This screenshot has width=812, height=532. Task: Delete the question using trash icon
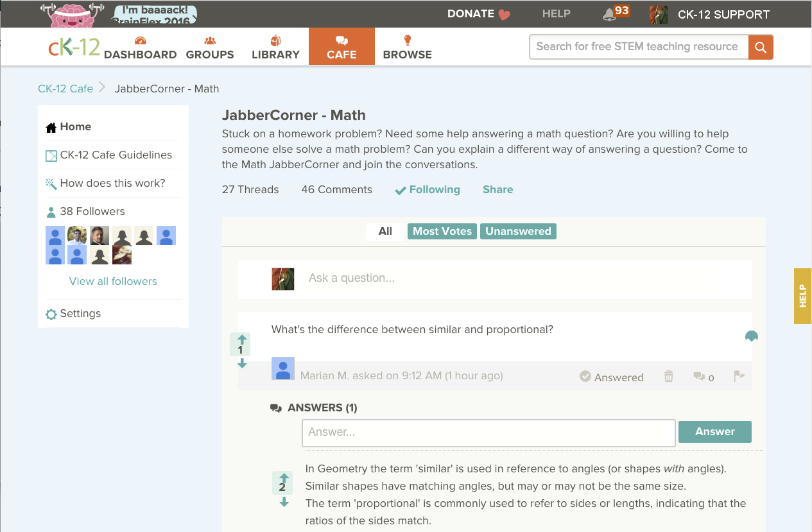668,377
